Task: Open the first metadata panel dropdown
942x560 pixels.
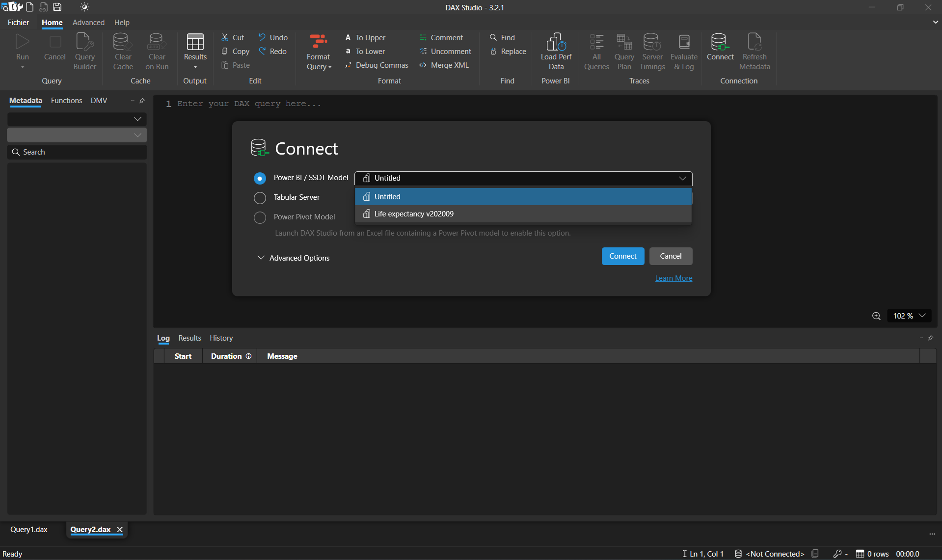Action: [77, 119]
